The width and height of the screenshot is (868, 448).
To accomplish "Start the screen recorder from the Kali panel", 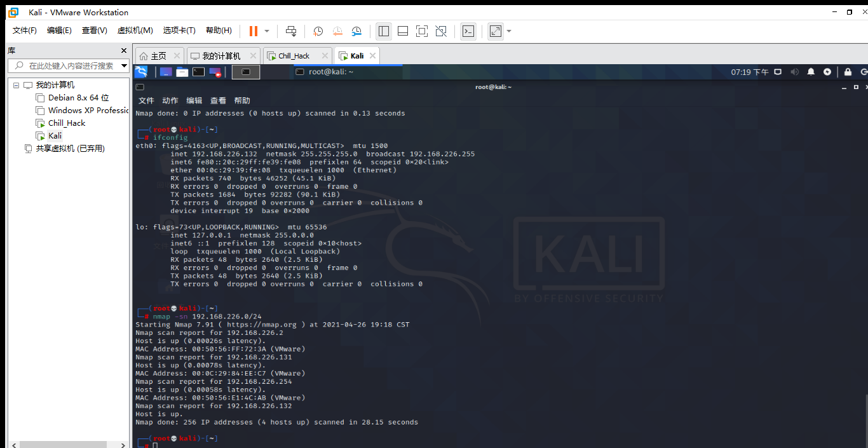I will pos(215,72).
